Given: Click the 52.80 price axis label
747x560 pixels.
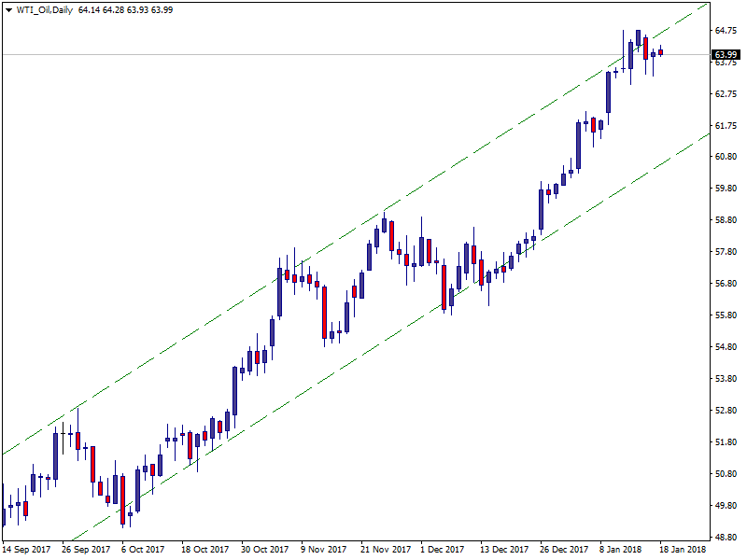Looking at the screenshot, I should [726, 411].
